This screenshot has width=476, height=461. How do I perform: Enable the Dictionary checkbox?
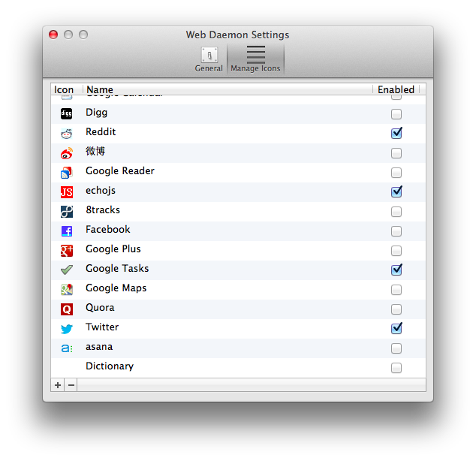coord(396,368)
